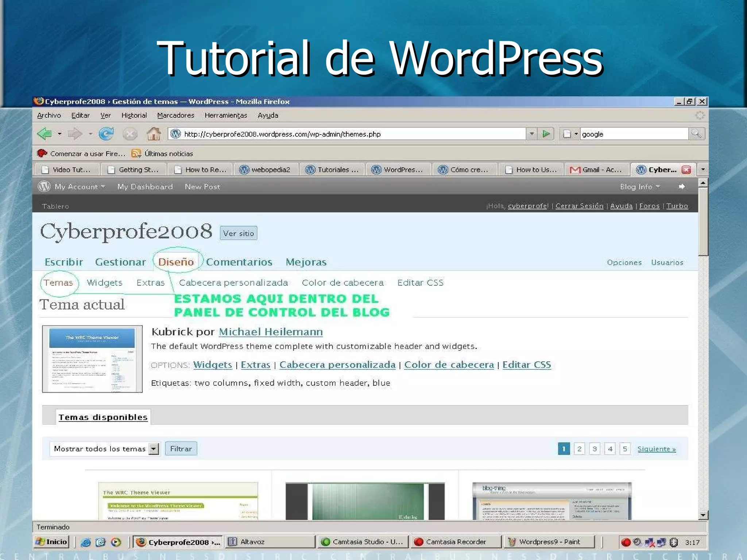747x560 pixels.
Task: Click New Post in the admin bar
Action: click(x=202, y=187)
